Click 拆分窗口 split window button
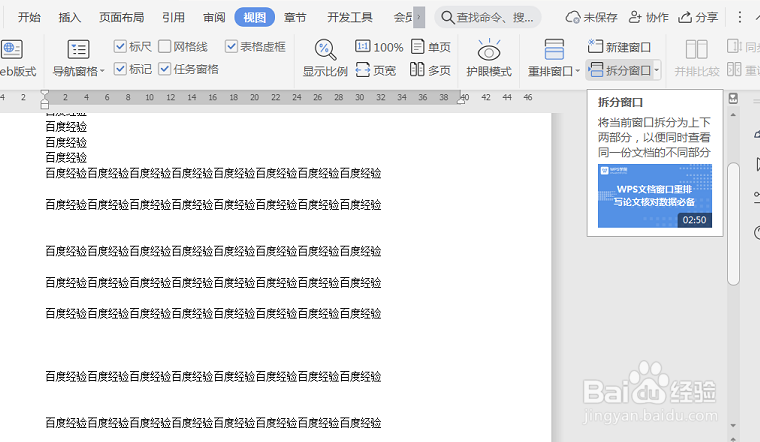This screenshot has height=442, width=760. [620, 70]
